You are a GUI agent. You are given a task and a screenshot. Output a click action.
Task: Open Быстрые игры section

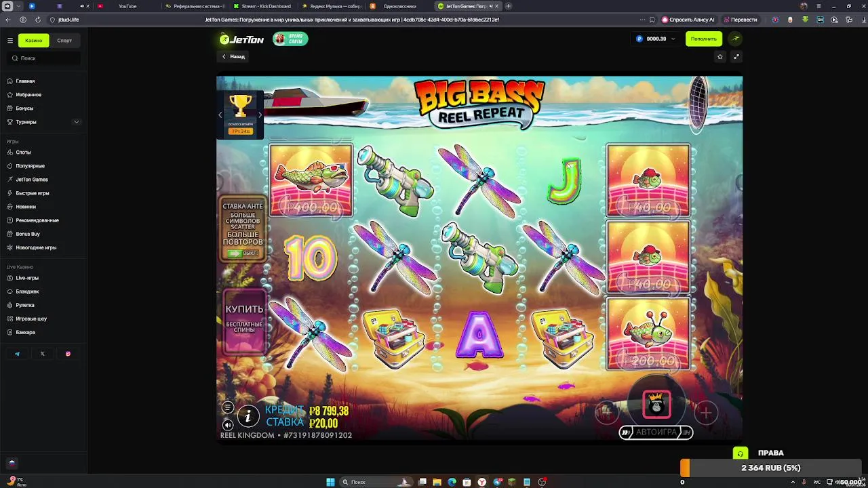click(43, 193)
